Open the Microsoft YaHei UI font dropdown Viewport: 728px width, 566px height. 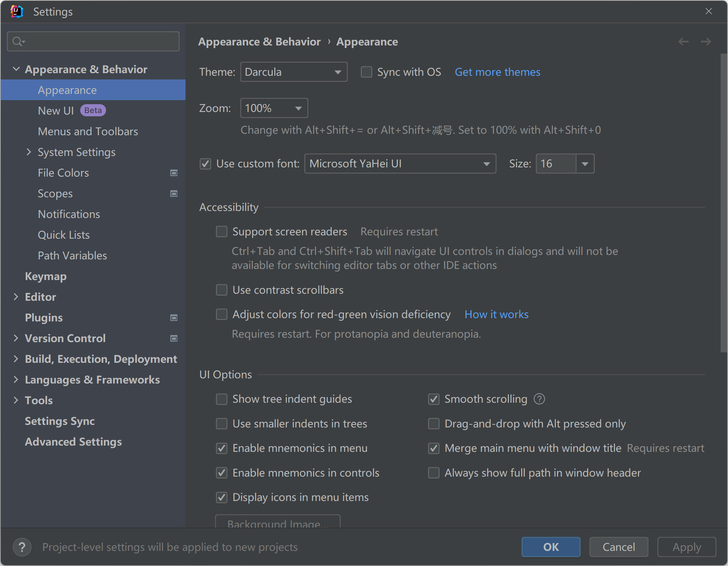coord(400,164)
